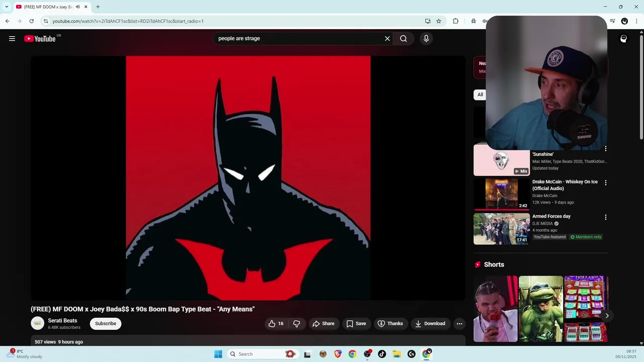Open OBS Studio from the taskbar
The height and width of the screenshot is (362, 644).
point(367,354)
